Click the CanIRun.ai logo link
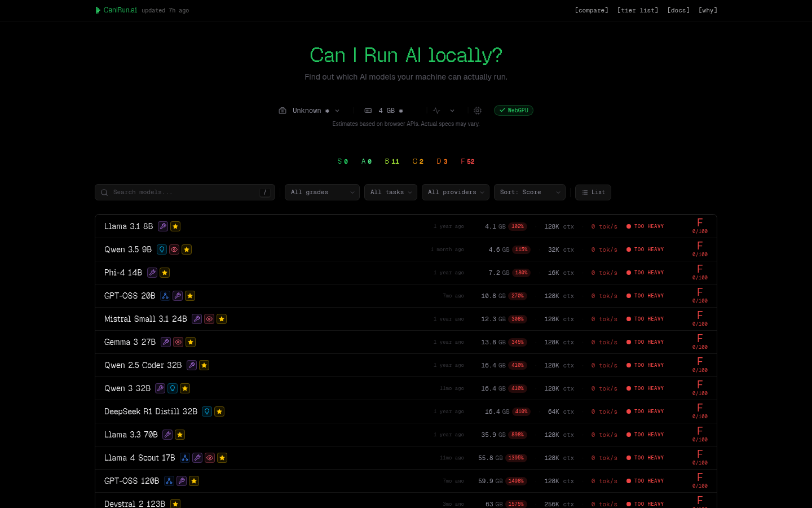Viewport: 812px width, 508px height. [116, 10]
